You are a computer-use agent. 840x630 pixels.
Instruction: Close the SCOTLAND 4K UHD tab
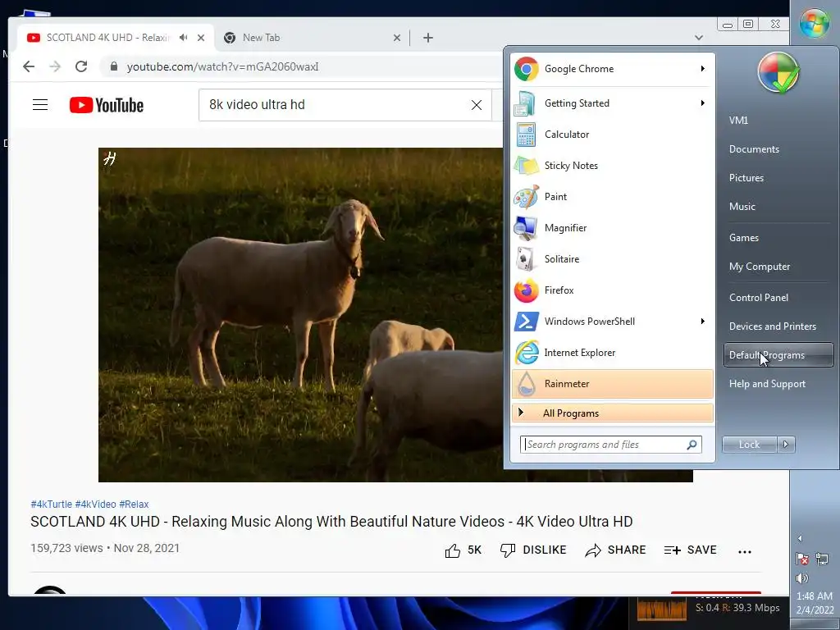(201, 38)
